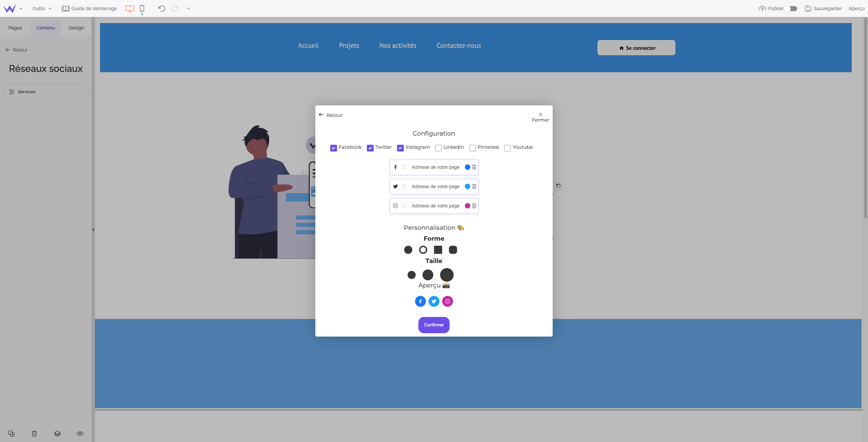
Task: Click the undo arrow icon
Action: (x=162, y=8)
